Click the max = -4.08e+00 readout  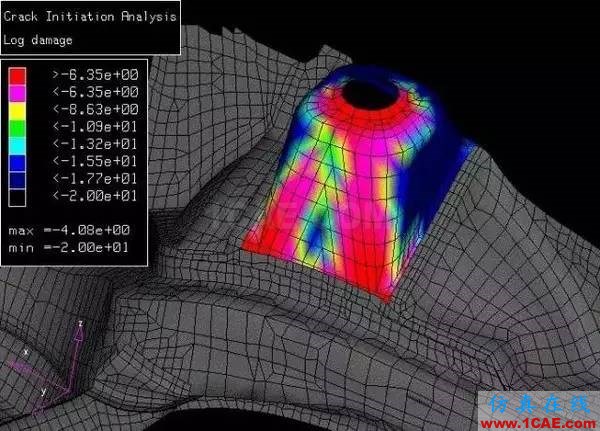[x=72, y=231]
